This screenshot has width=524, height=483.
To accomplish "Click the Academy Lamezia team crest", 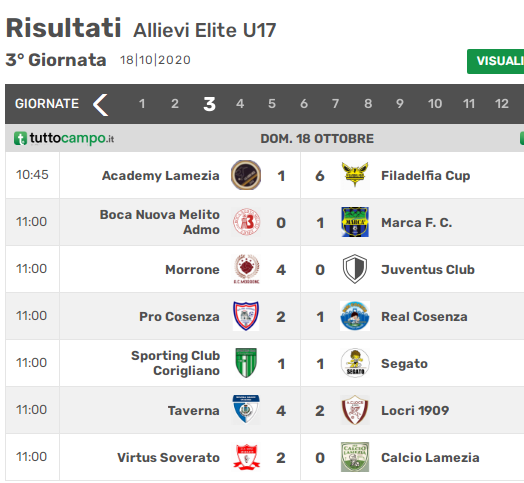I will 246,175.
